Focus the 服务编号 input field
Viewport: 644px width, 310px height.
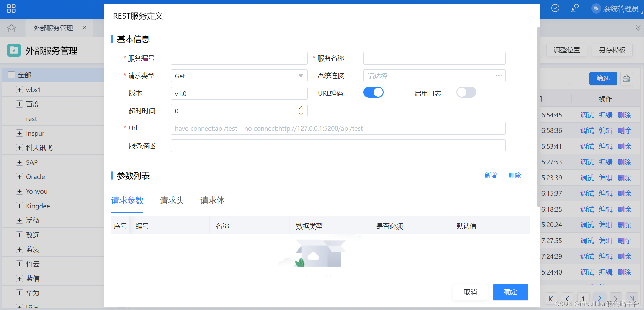point(239,58)
